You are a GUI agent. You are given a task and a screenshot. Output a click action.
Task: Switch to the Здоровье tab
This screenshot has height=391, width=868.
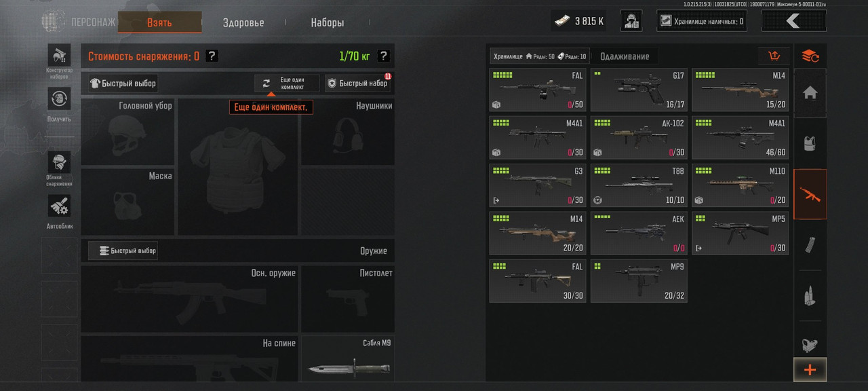click(243, 22)
